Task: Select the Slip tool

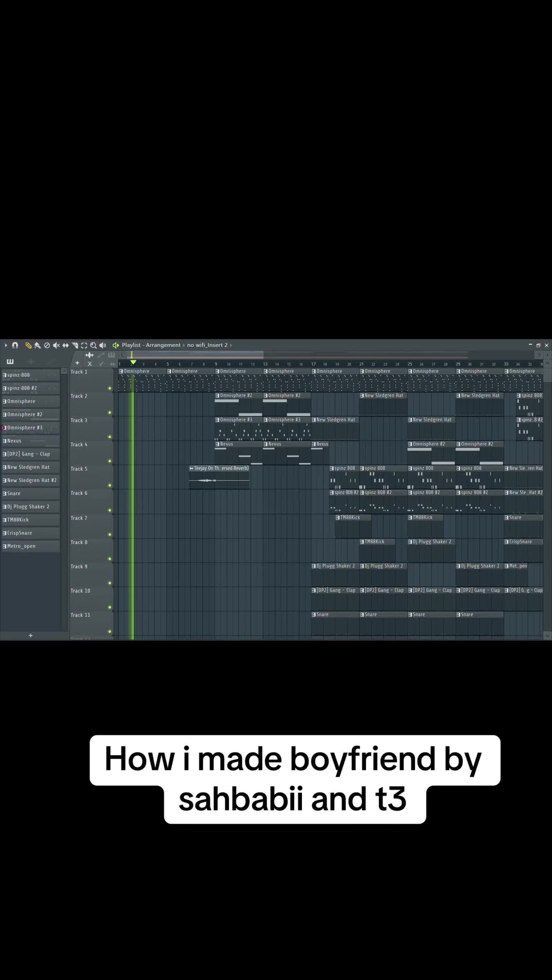Action: click(x=66, y=345)
